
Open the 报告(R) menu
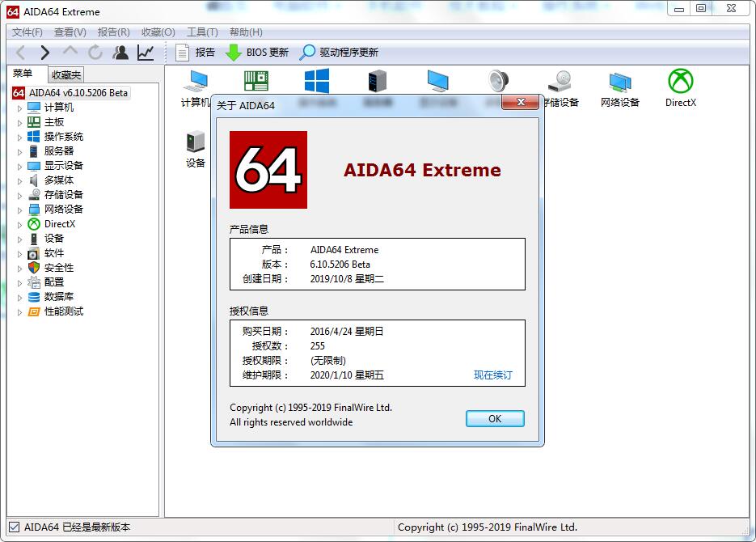[x=114, y=32]
